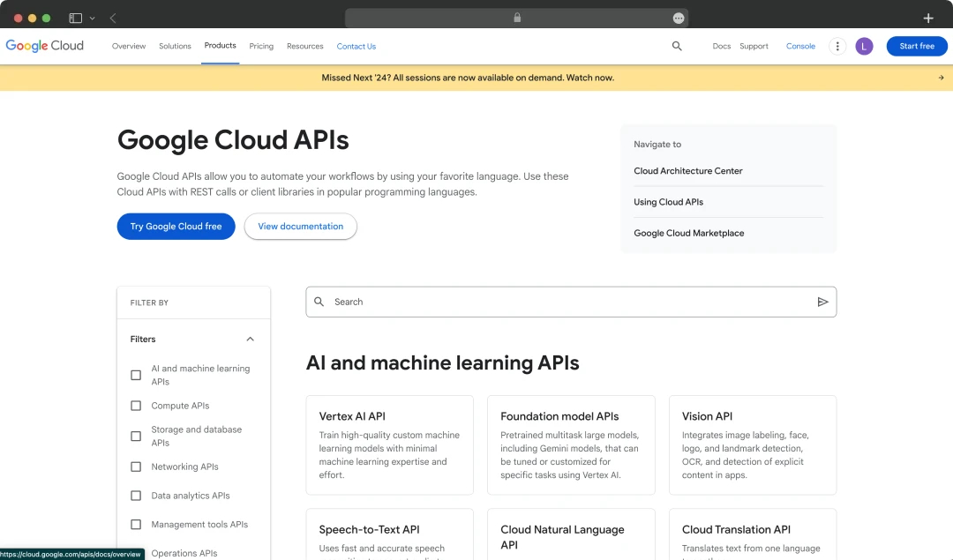Open a new browser tab with the plus icon
Image resolution: width=953 pixels, height=560 pixels.
[927, 17]
